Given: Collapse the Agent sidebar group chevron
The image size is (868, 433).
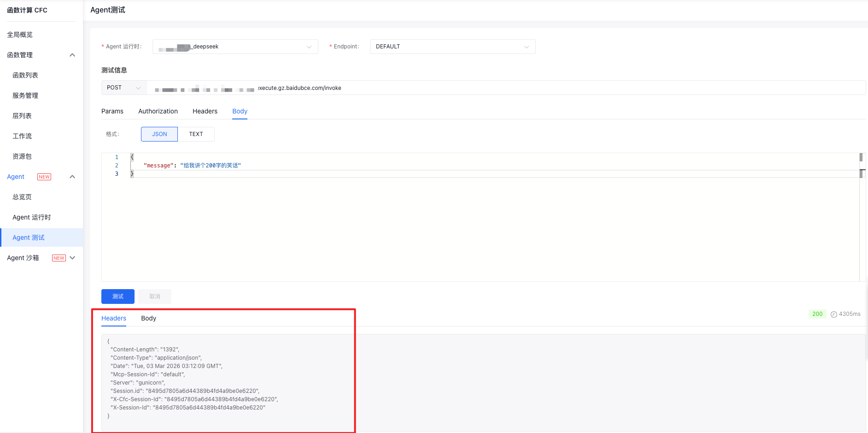Looking at the screenshot, I should click(72, 177).
